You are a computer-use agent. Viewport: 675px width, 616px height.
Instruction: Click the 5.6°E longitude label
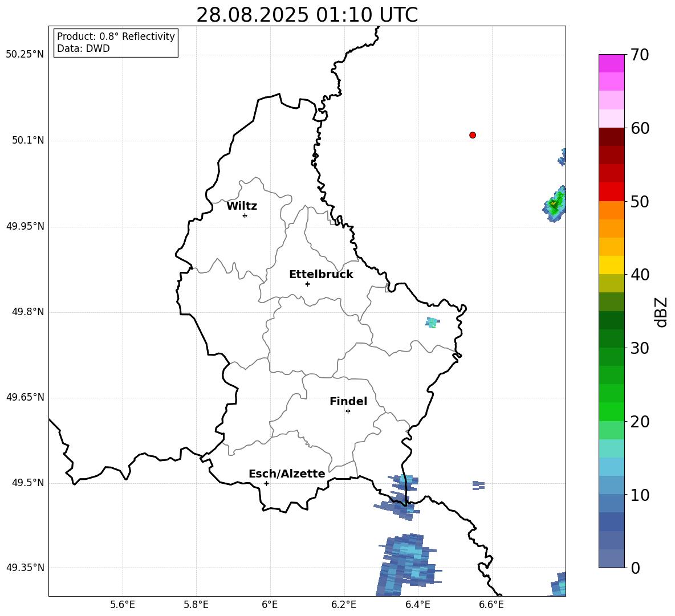click(123, 605)
